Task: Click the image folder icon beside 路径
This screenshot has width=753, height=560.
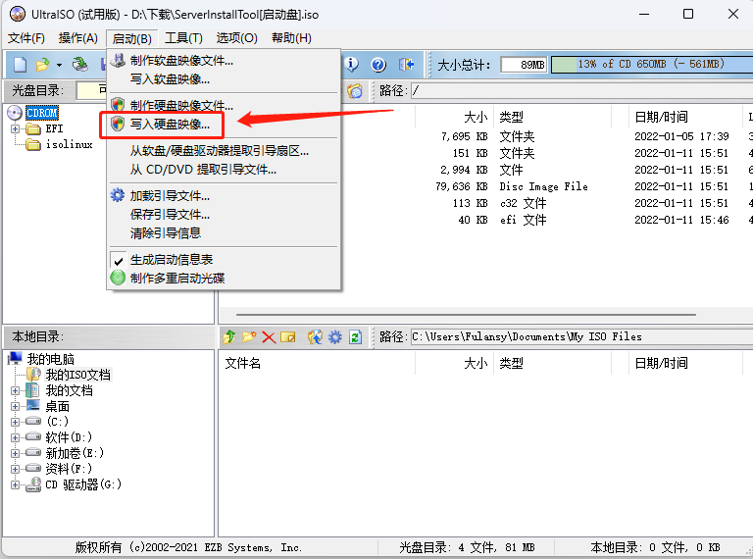Action: pyautogui.click(x=355, y=91)
